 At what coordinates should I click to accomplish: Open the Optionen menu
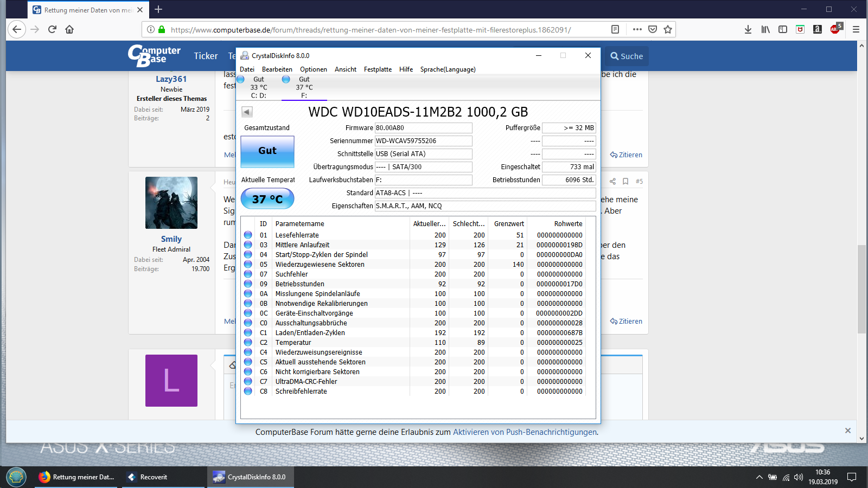314,69
